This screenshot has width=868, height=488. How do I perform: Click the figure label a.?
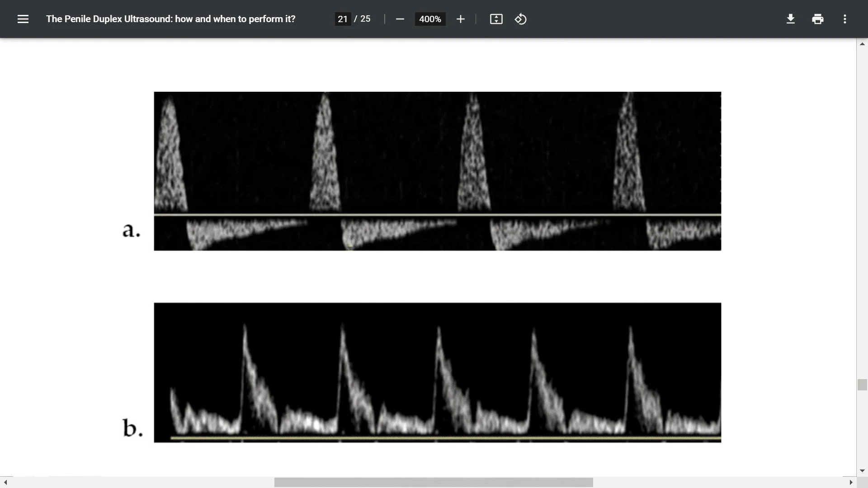[x=131, y=230]
